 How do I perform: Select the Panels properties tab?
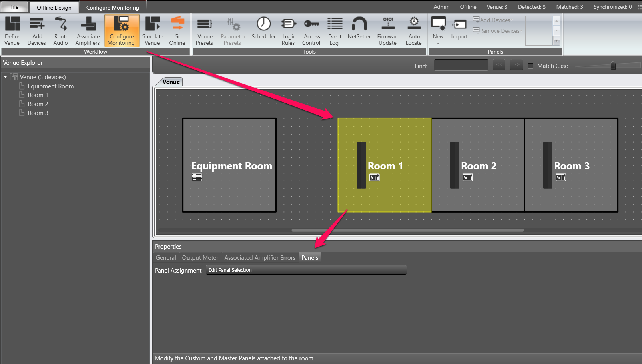click(310, 258)
